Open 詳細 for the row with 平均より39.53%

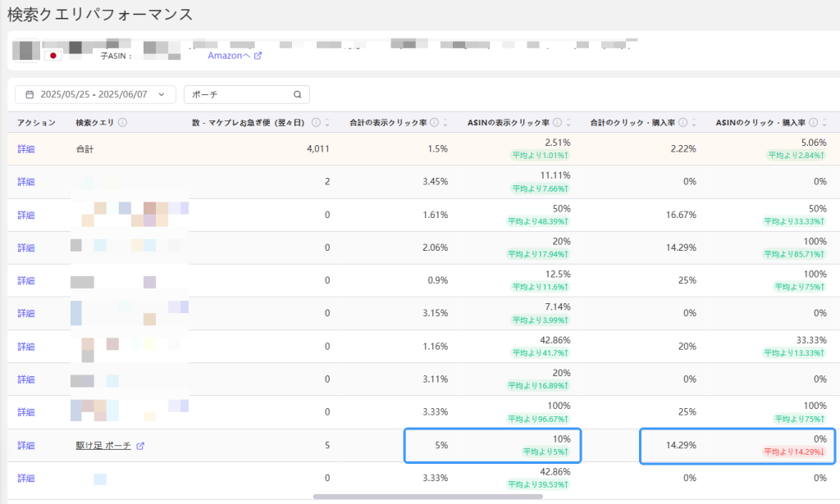(25, 478)
